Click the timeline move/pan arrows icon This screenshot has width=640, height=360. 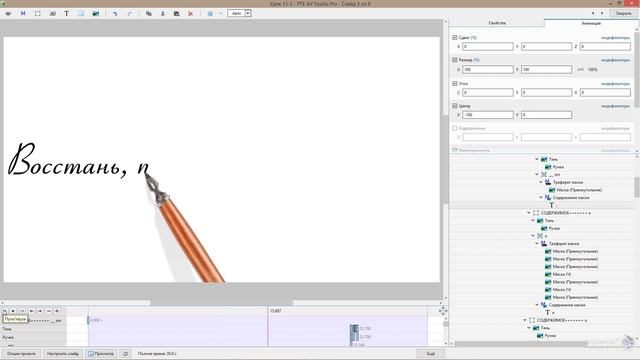pos(443,311)
